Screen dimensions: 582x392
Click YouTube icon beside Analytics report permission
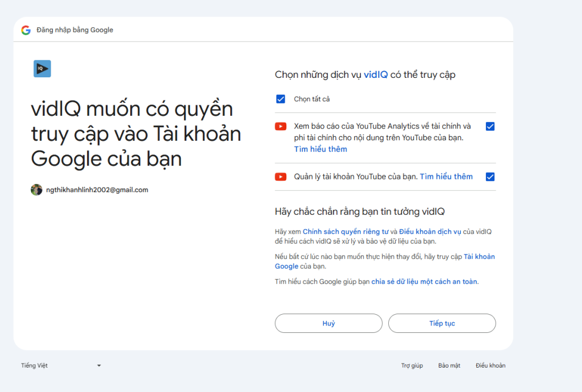[280, 127]
